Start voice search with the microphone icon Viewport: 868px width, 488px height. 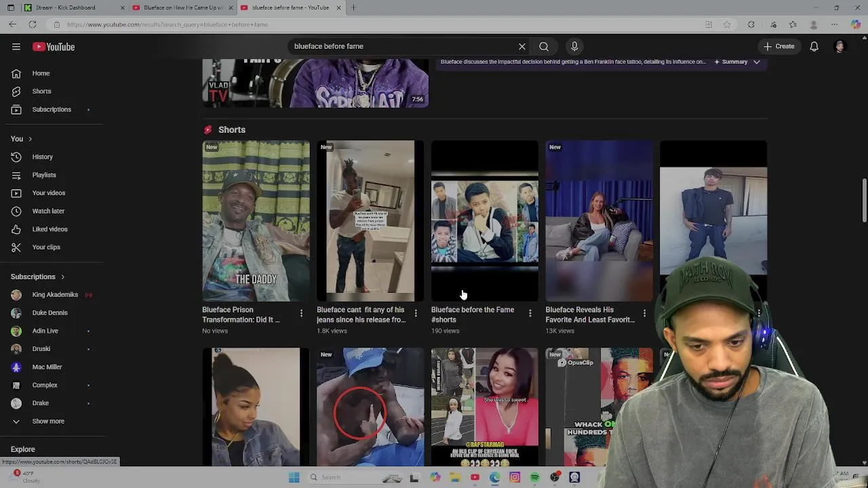click(574, 47)
